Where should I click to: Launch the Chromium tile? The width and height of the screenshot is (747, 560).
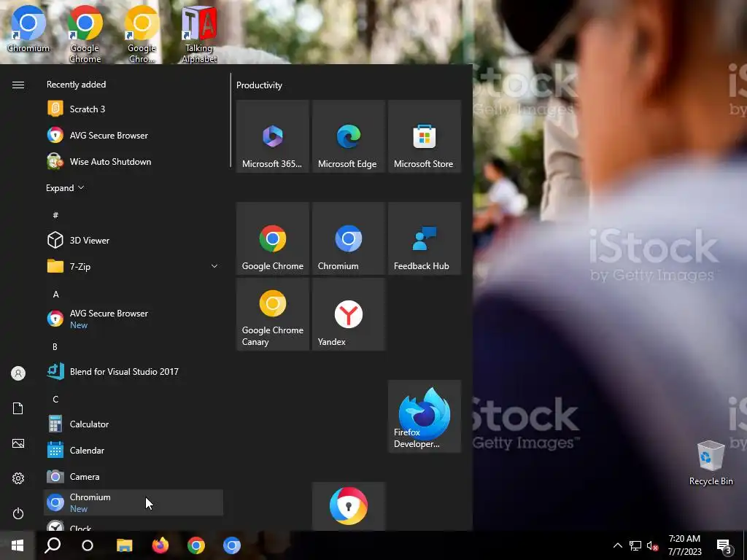pyautogui.click(x=349, y=238)
